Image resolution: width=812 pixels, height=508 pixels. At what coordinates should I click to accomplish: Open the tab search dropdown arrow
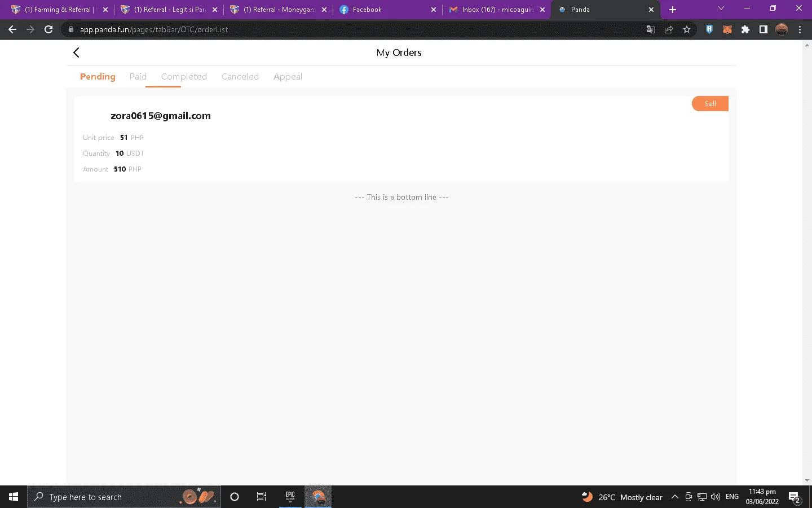click(x=721, y=8)
